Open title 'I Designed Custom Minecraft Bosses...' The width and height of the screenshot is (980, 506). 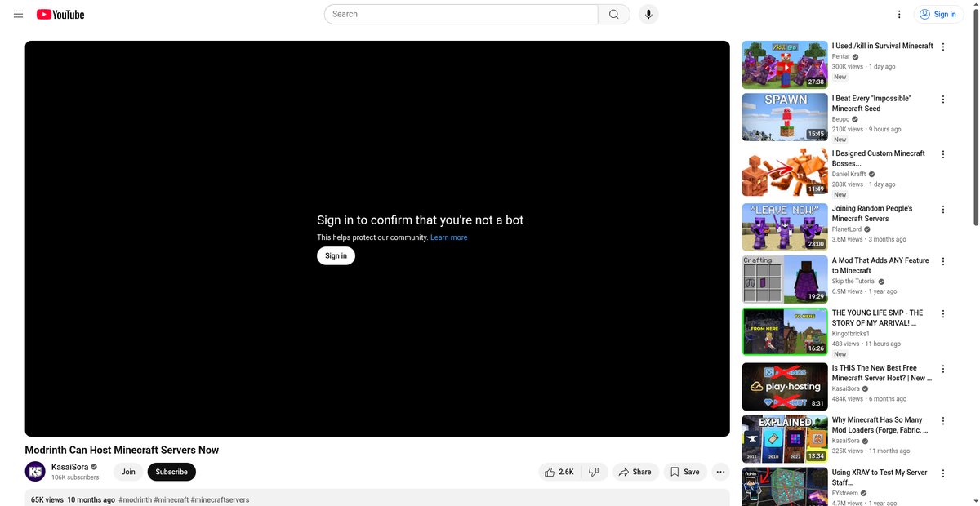point(879,158)
